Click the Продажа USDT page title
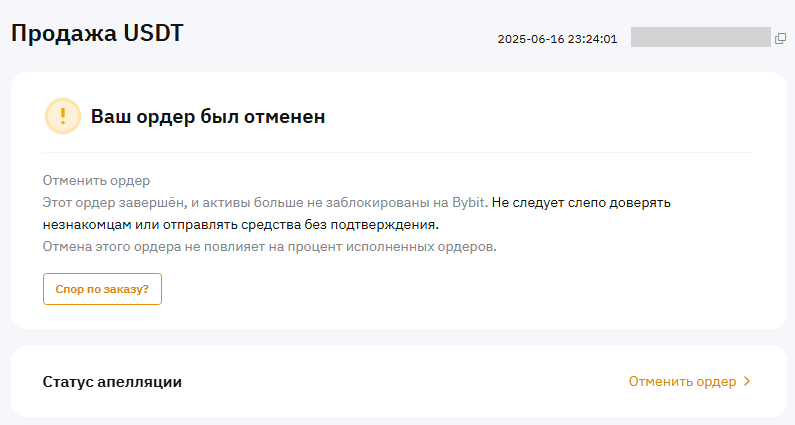Image resolution: width=795 pixels, height=425 pixels. point(96,33)
